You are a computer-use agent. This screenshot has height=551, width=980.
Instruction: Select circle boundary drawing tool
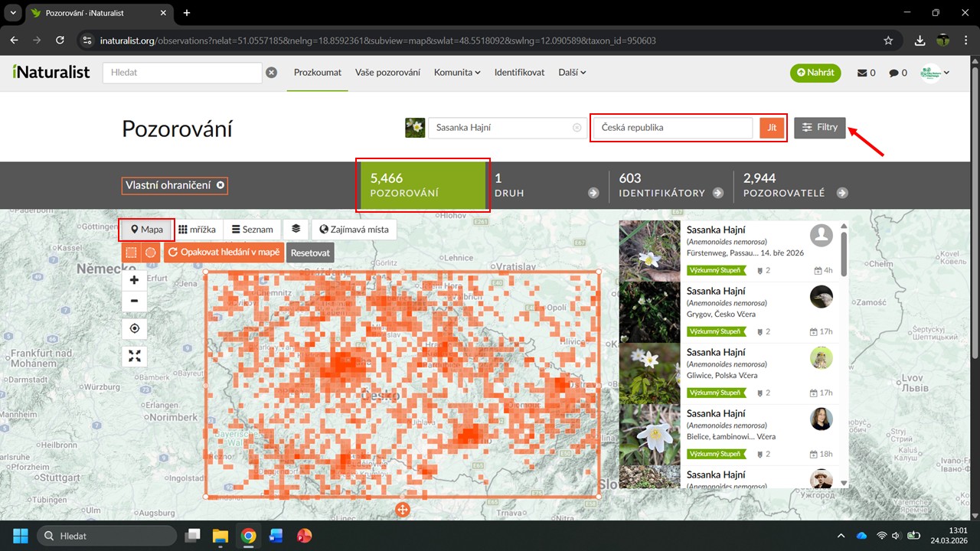(x=151, y=252)
